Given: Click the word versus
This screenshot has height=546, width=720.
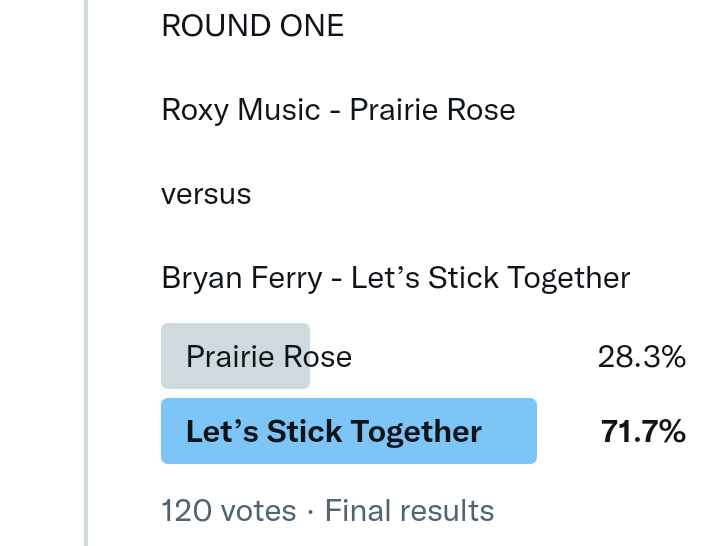Looking at the screenshot, I should coord(206,193).
